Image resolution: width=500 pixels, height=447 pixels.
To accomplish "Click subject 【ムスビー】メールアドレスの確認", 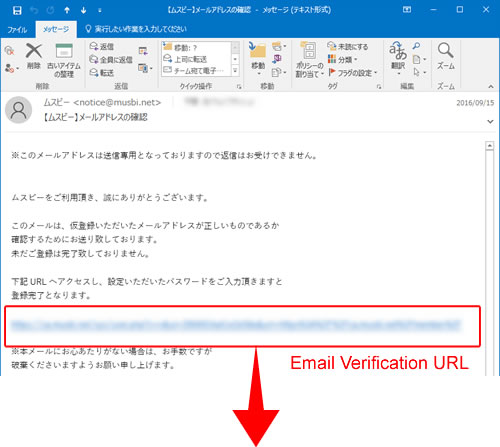I will pos(95,117).
